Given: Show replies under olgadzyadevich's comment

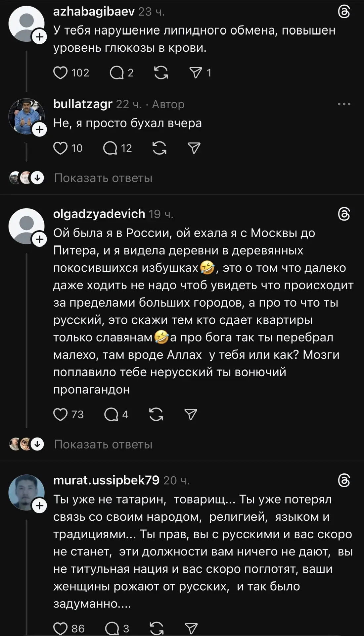Looking at the screenshot, I should coord(103,445).
